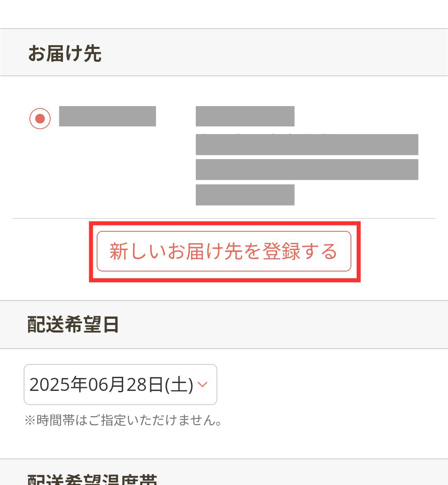Tap the red dot inside the radio button
Screen dimensions: 448x485
[40, 119]
